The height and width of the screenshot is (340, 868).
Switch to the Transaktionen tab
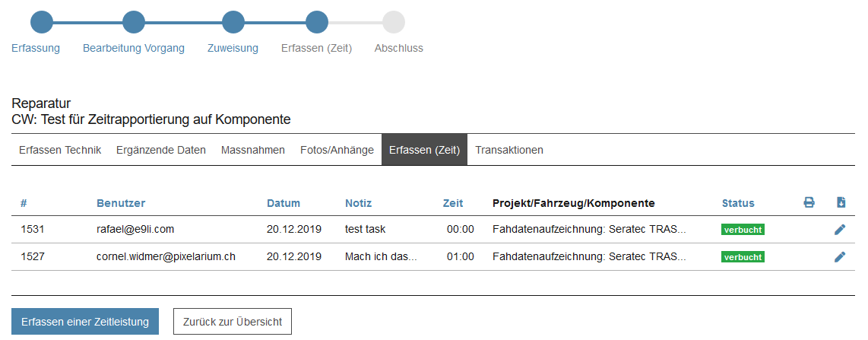509,150
